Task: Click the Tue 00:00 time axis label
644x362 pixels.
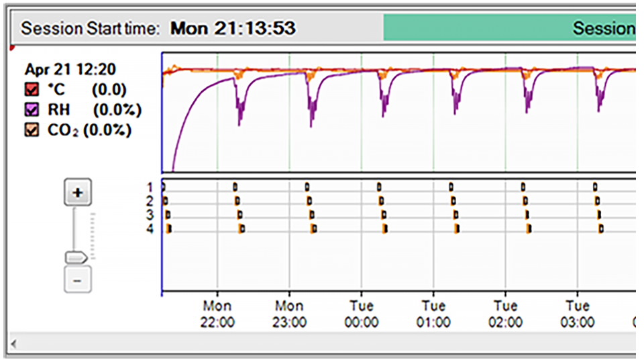Action: 362,314
